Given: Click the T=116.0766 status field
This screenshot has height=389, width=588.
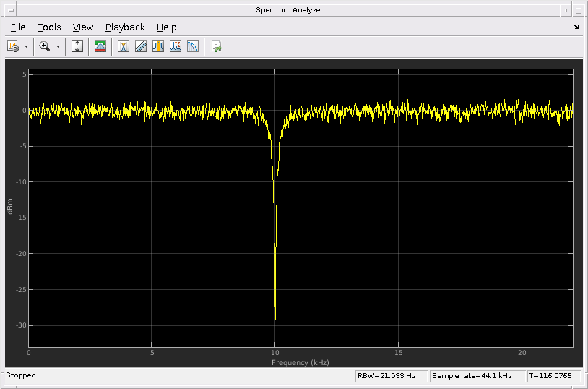Looking at the screenshot, I should pos(554,376).
